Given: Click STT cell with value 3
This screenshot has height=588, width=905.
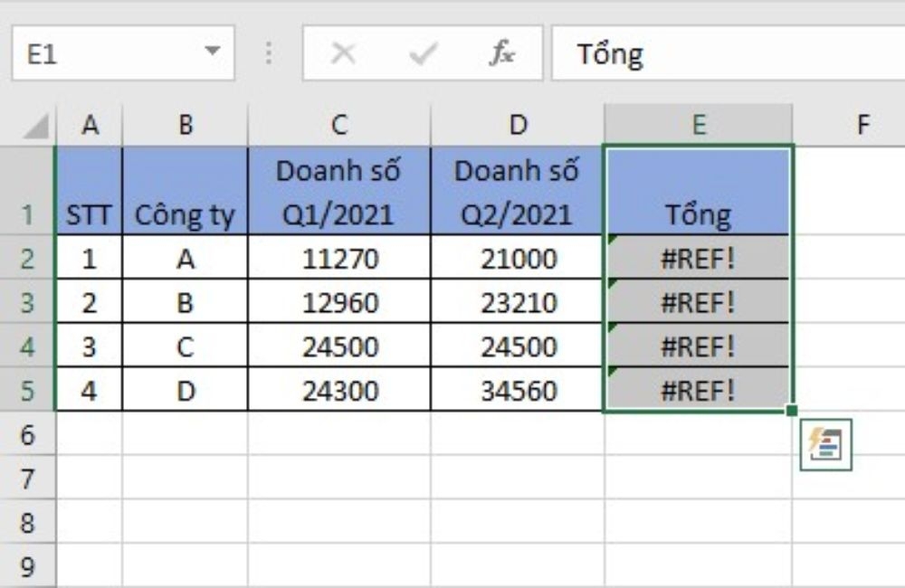Looking at the screenshot, I should click(x=90, y=345).
